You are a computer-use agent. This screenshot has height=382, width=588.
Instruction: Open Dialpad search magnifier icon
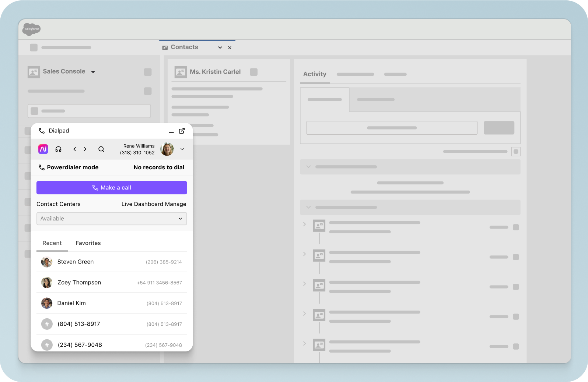(x=101, y=149)
